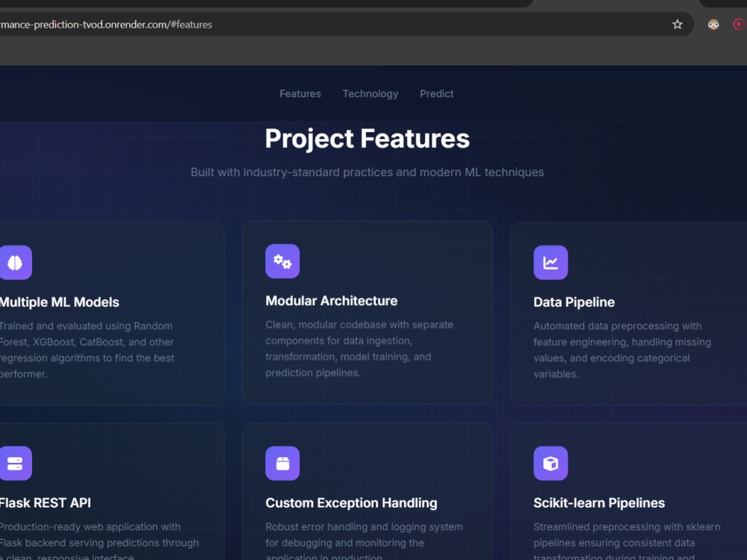Click the red extension icon in the toolbar
Screen dimensions: 747x560
click(740, 25)
